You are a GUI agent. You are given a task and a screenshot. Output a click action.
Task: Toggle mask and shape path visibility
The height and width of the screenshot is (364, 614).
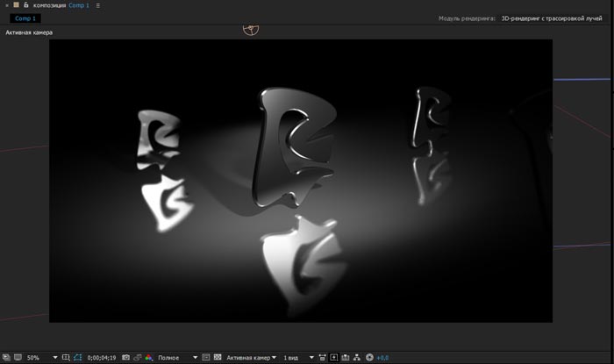coord(77,357)
